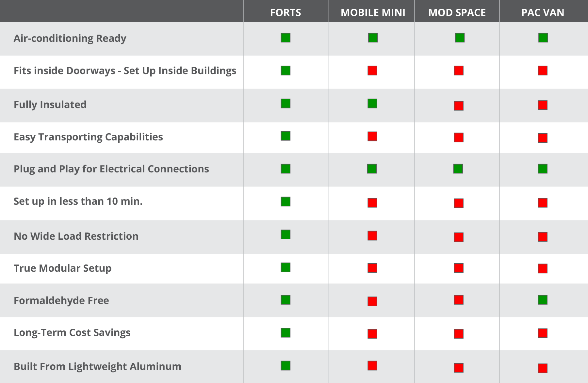
Task: Click Pac Van green square for Plug and Play
Action: pyautogui.click(x=543, y=169)
